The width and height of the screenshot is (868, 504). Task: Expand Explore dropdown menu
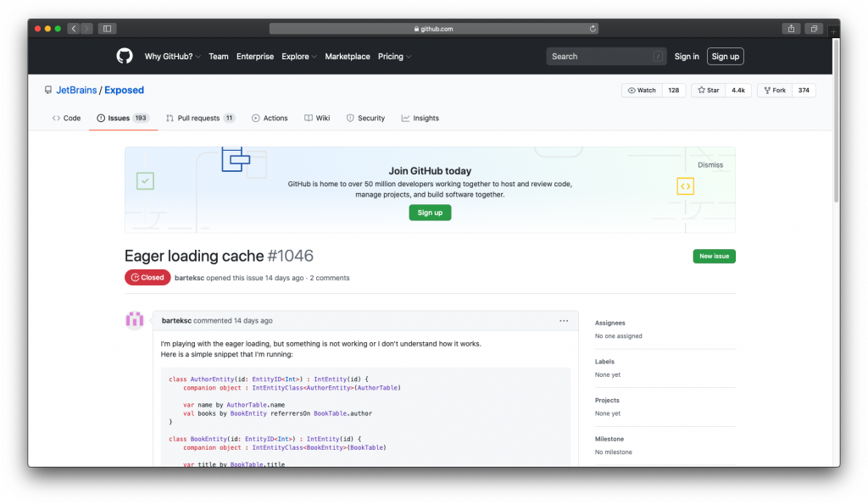tap(299, 57)
